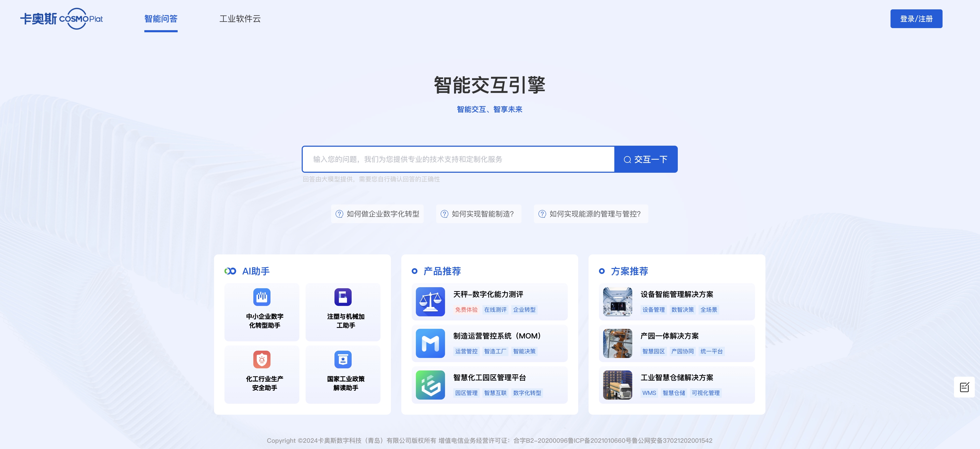Screen dimensions: 980x449
Task: Open the floating feedback note icon
Action: [x=964, y=387]
